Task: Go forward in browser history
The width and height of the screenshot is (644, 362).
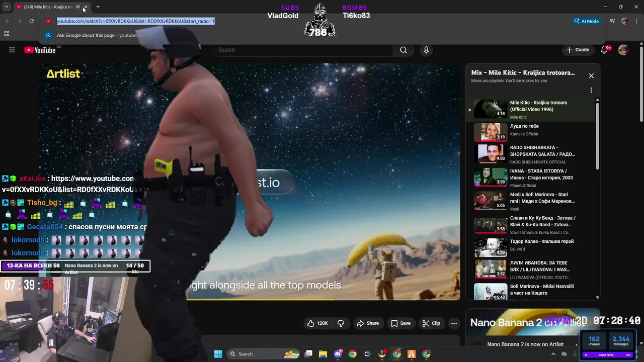Action: coord(19,21)
